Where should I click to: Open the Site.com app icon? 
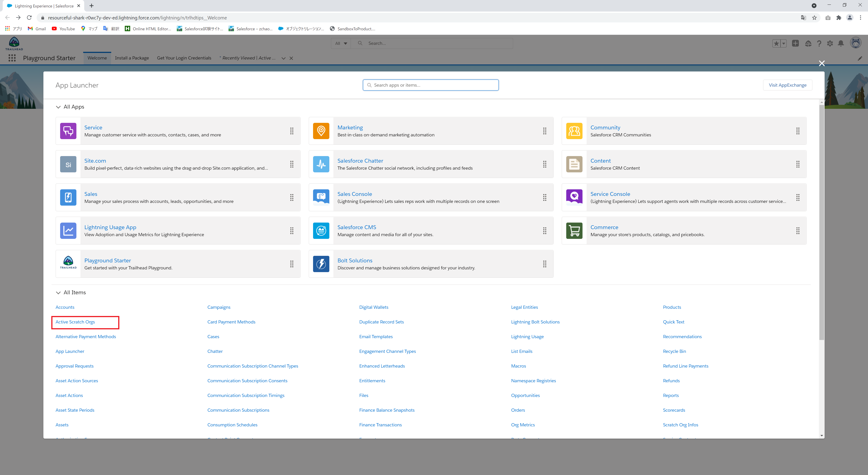pos(68,164)
